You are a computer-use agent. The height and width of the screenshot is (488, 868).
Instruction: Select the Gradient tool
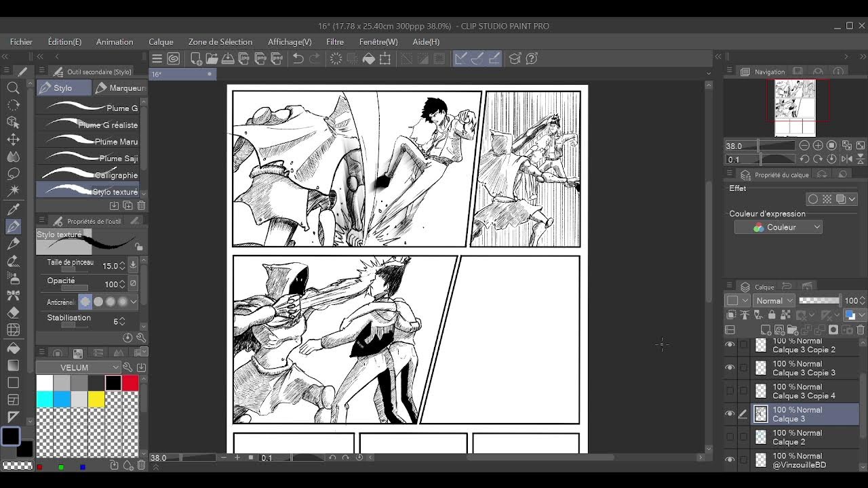(x=13, y=365)
